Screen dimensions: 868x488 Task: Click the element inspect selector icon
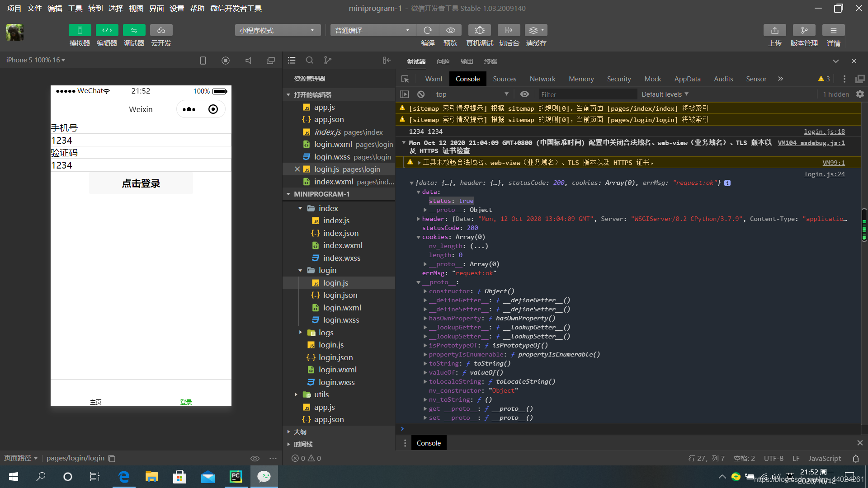tap(405, 79)
